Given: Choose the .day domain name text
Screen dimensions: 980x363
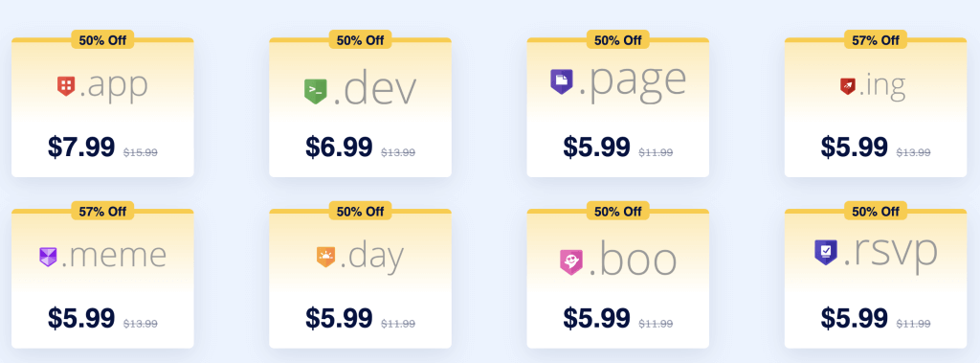Looking at the screenshot, I should coord(371,258).
